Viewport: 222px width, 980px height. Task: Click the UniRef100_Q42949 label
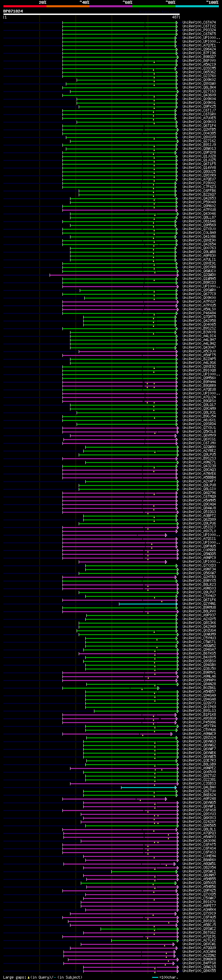click(199, 626)
